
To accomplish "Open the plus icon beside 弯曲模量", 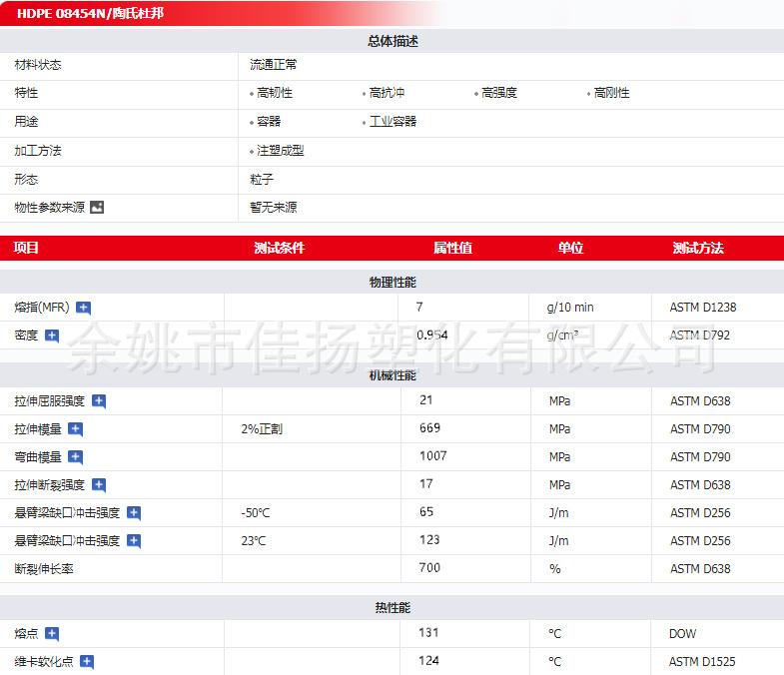I will pos(75,457).
